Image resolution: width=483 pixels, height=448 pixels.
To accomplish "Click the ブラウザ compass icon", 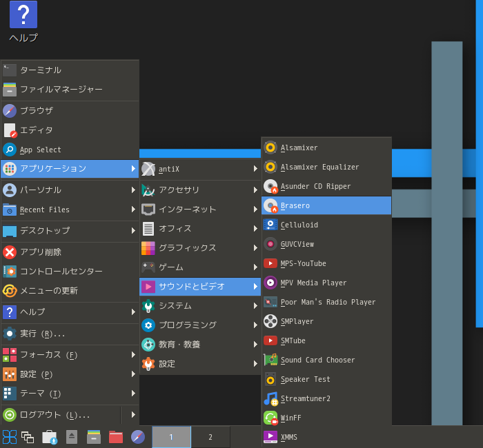I will tap(10, 111).
